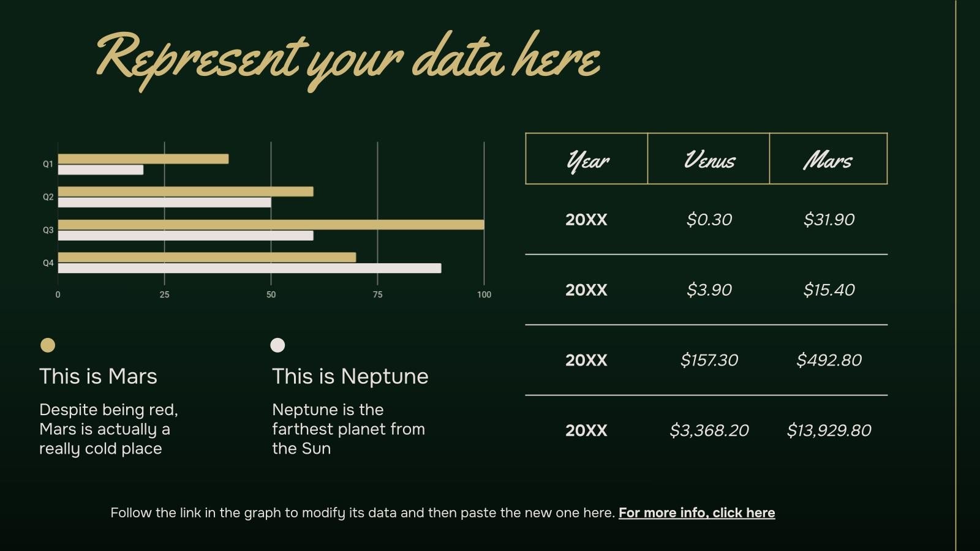Click the gold Mars legend dot

point(48,345)
